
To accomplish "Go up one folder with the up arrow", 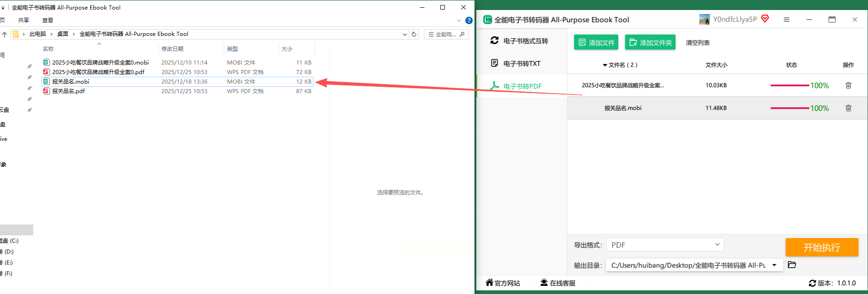I will pos(5,34).
